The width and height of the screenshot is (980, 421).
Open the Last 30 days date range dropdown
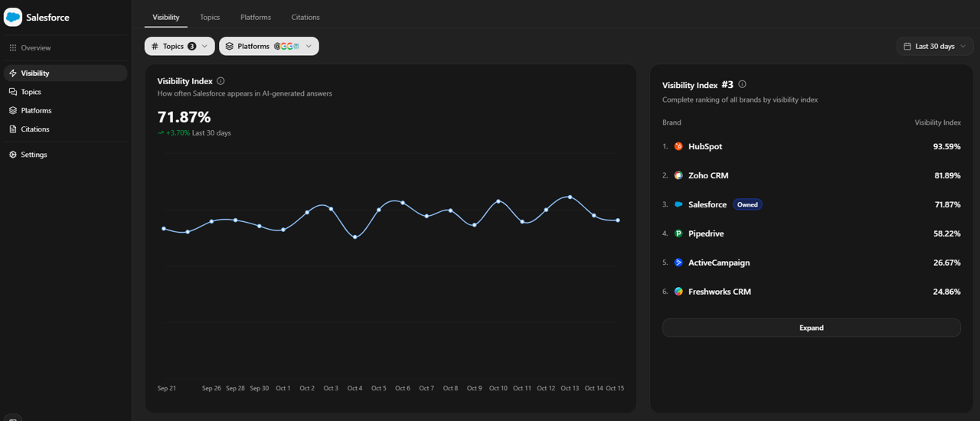coord(935,46)
